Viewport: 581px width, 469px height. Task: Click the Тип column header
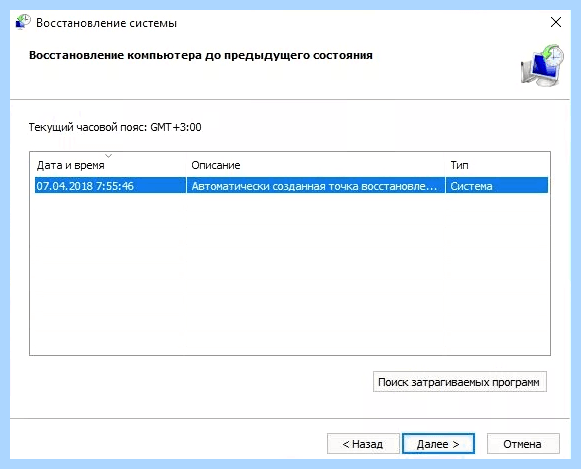pyautogui.click(x=497, y=165)
